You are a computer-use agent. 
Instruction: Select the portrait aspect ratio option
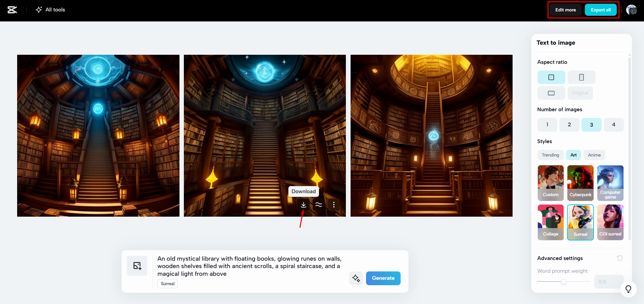(x=581, y=77)
